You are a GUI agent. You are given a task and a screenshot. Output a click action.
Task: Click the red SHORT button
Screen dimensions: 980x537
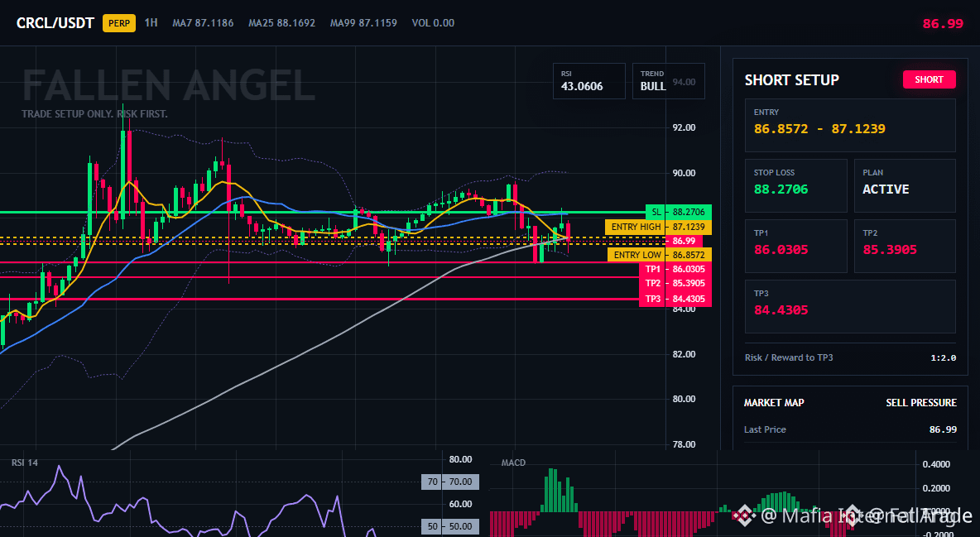[929, 79]
